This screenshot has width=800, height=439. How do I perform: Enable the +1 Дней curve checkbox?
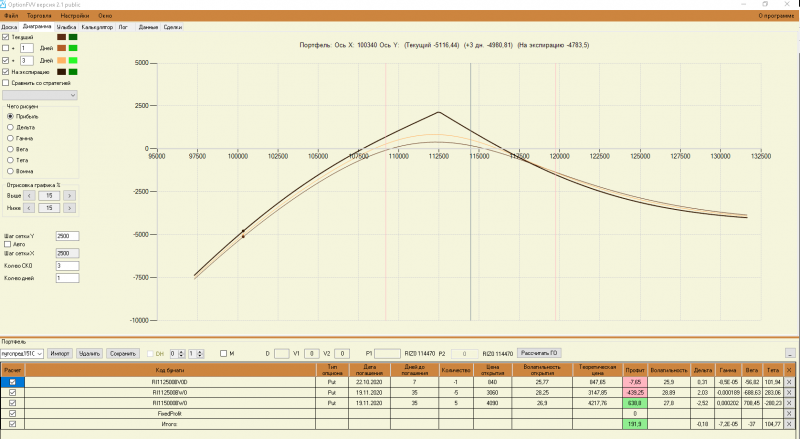(6, 48)
